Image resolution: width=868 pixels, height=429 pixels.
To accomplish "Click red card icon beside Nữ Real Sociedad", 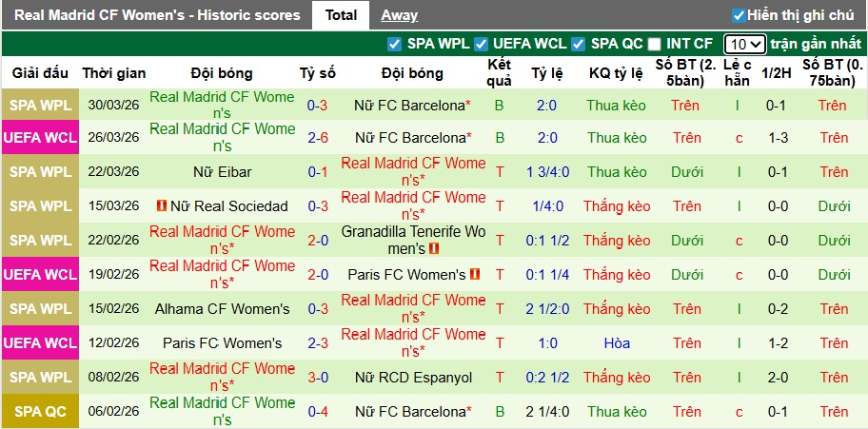I will click(162, 206).
